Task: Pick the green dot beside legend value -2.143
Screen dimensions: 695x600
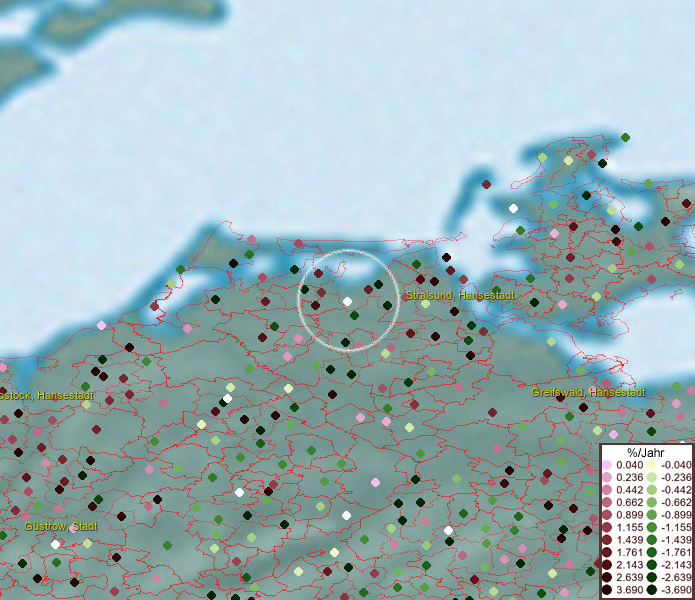Action: [x=652, y=565]
